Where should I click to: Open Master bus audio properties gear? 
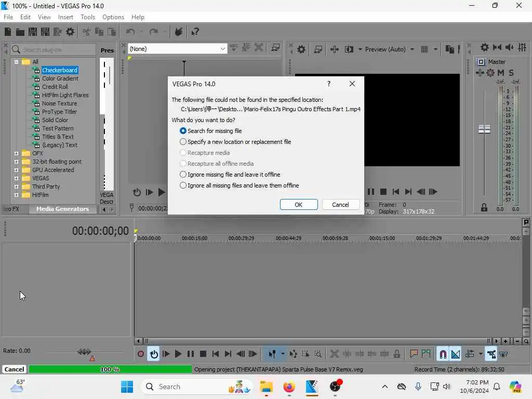point(485,47)
